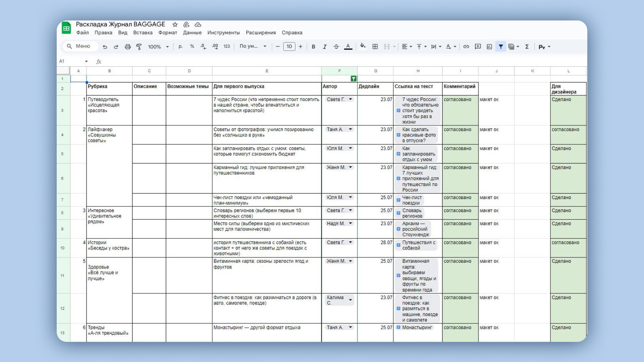This screenshot has height=362, width=644.
Task: Click the 'Меню' search box
Action: 80,46
